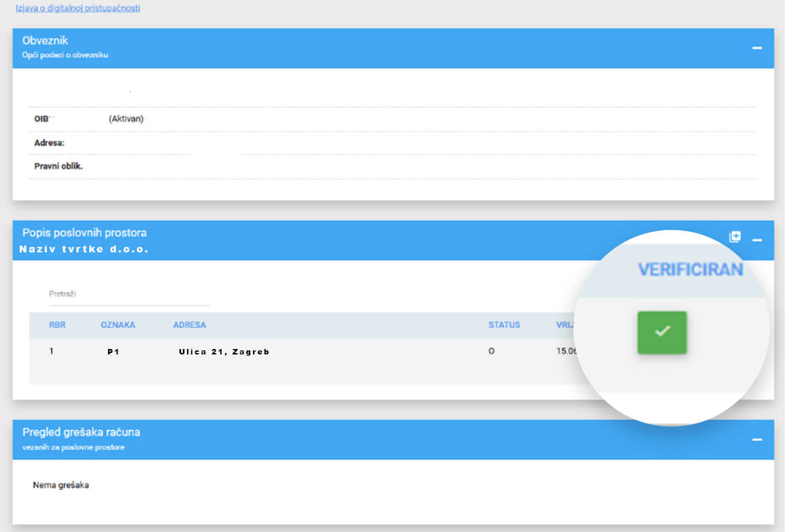This screenshot has width=791, height=532.
Task: Sort by the ADRESA column header
Action: point(189,325)
